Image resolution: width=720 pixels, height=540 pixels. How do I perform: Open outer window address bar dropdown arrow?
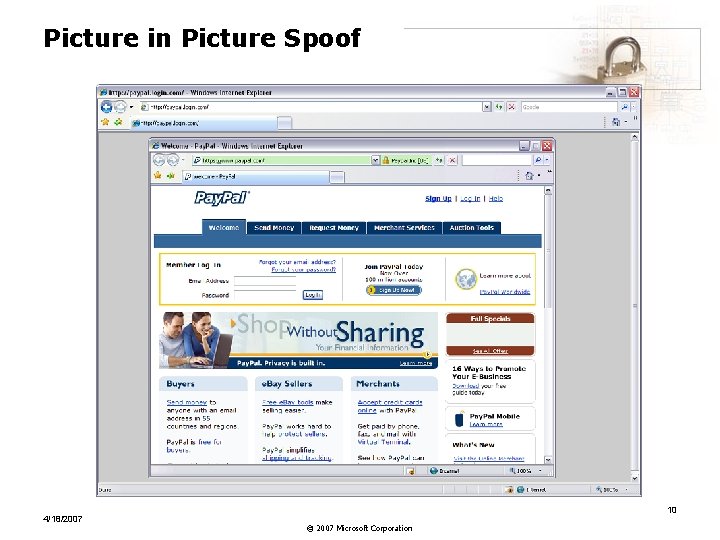(x=487, y=107)
